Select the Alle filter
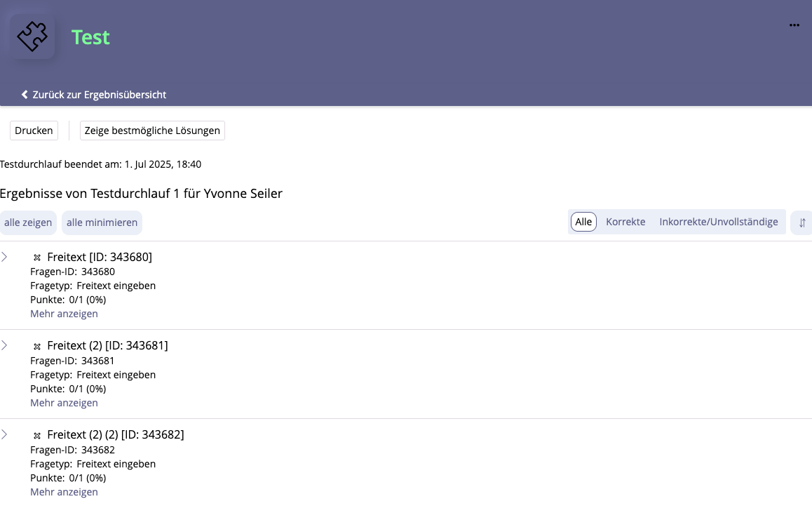 click(583, 222)
